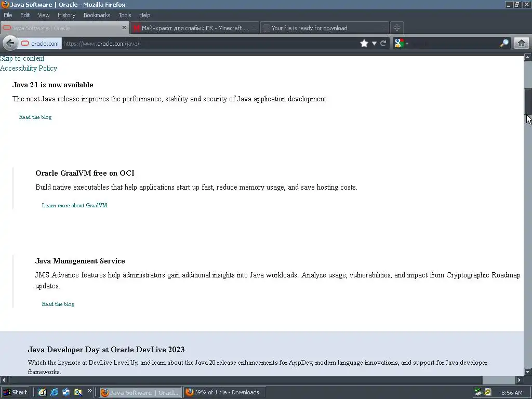
Task: Open the Windows Start button
Action: (16, 392)
